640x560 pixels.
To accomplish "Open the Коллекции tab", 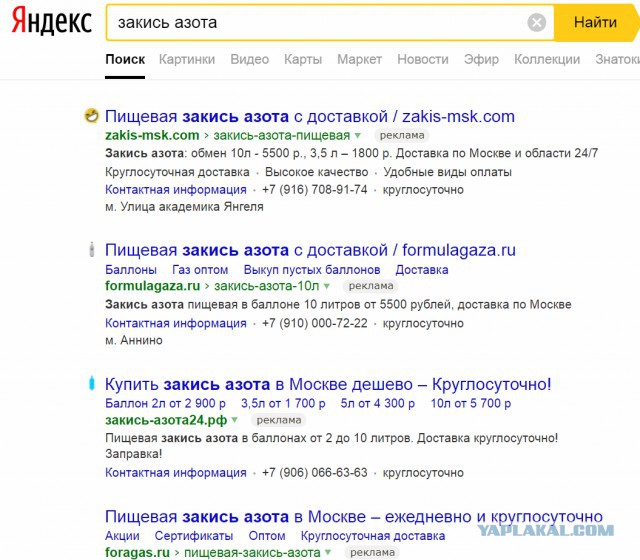I will 547,60.
